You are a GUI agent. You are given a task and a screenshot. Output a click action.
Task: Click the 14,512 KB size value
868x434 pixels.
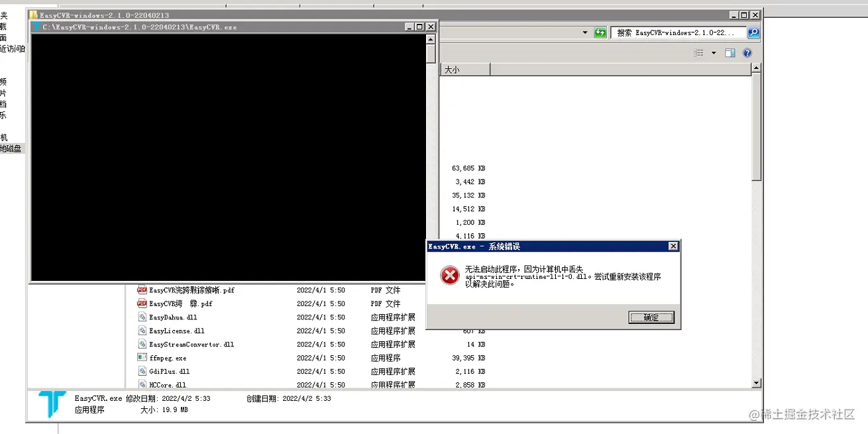(x=470, y=209)
